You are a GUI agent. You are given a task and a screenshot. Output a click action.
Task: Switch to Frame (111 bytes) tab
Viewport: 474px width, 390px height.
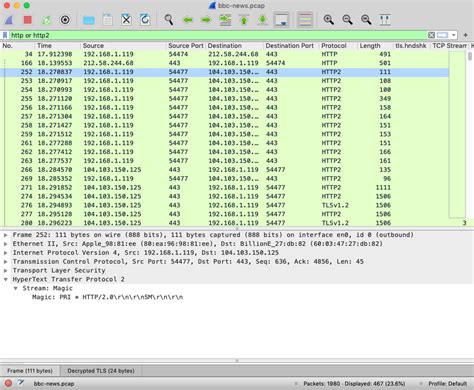point(30,371)
